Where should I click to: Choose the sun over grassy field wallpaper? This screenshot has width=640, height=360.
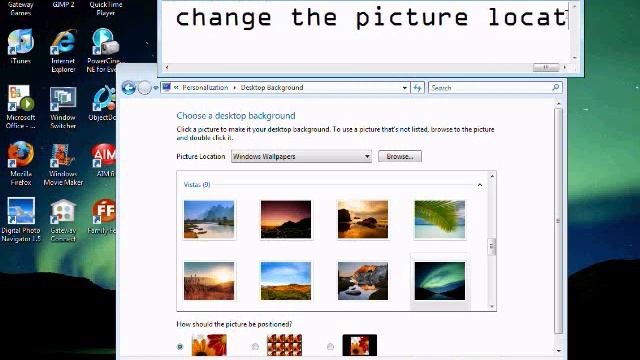pos(209,281)
